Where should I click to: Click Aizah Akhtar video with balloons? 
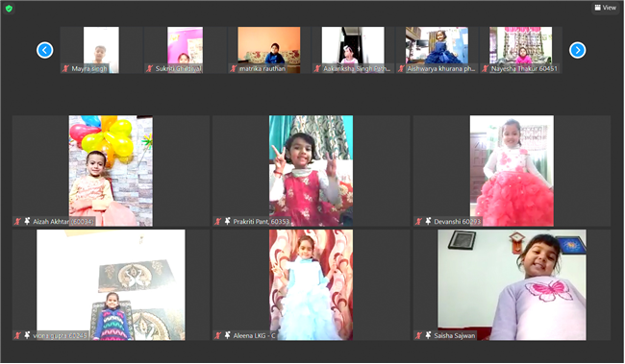coord(111,171)
